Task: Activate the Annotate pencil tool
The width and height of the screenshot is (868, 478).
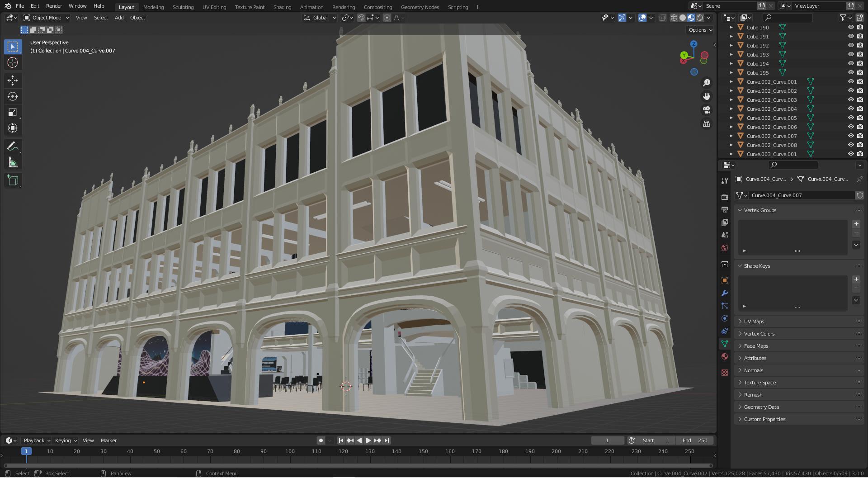Action: click(x=13, y=146)
